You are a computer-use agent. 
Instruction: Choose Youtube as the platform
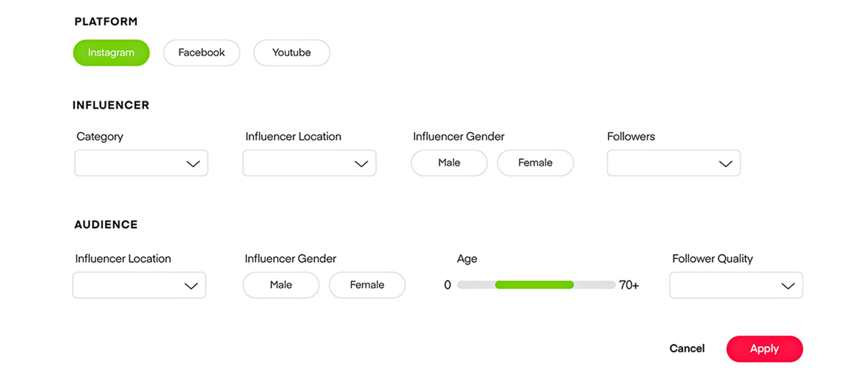(291, 53)
